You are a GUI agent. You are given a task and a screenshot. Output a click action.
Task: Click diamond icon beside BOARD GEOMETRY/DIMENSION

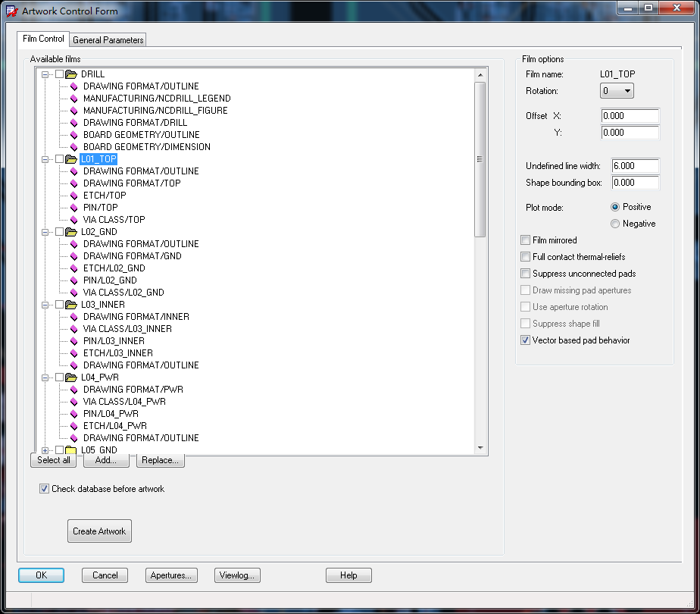74,147
